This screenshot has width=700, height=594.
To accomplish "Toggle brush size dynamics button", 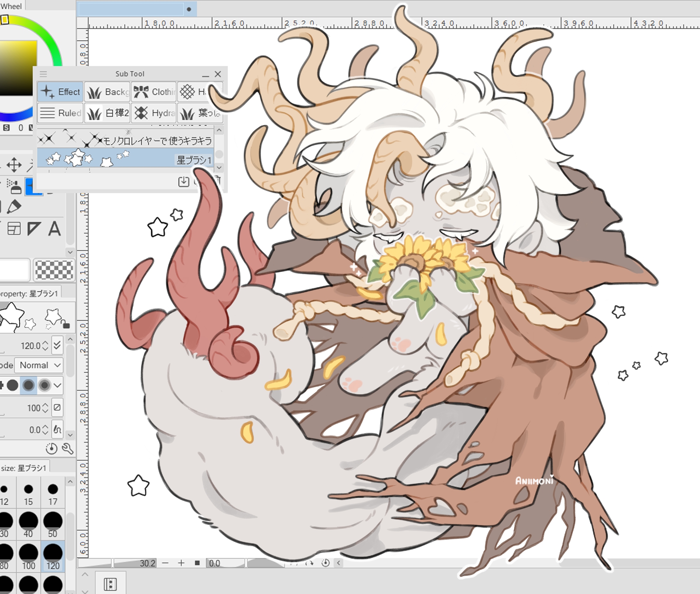I will point(57,346).
